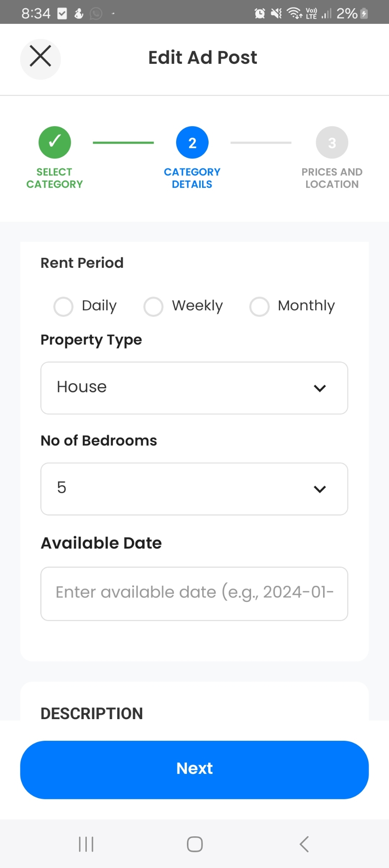The width and height of the screenshot is (389, 868).
Task: Click the chevron beside House
Action: click(320, 388)
